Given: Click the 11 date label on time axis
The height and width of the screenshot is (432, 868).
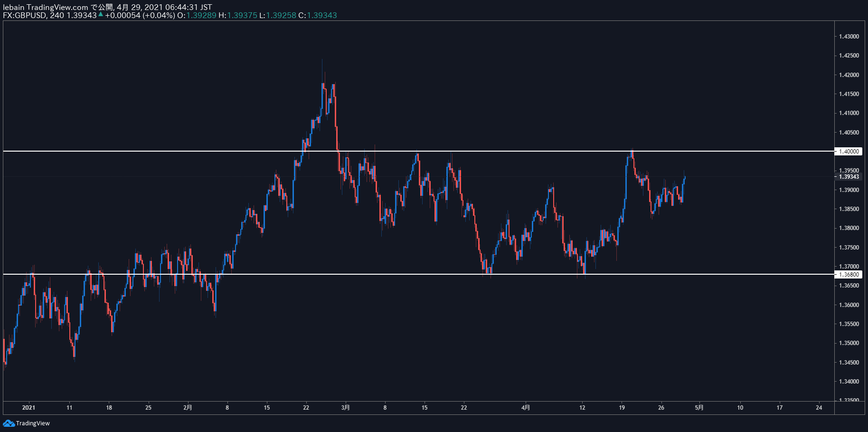Looking at the screenshot, I should coord(69,407).
